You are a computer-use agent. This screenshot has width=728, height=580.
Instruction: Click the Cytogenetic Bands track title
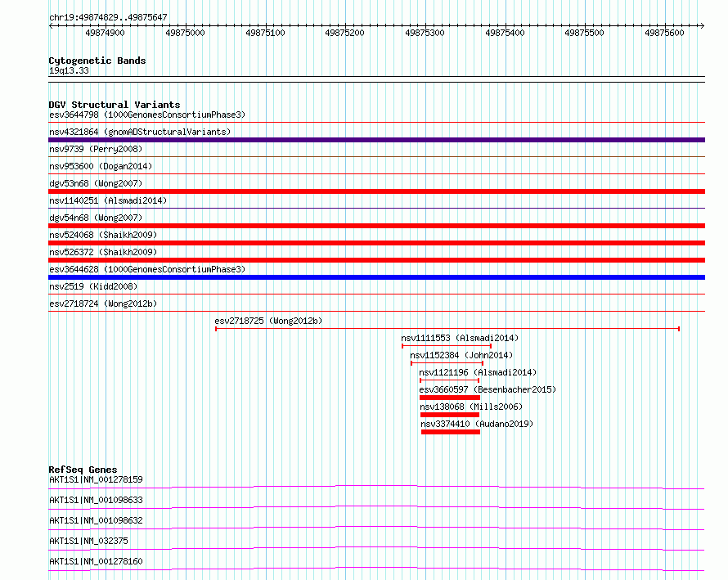[x=97, y=61]
